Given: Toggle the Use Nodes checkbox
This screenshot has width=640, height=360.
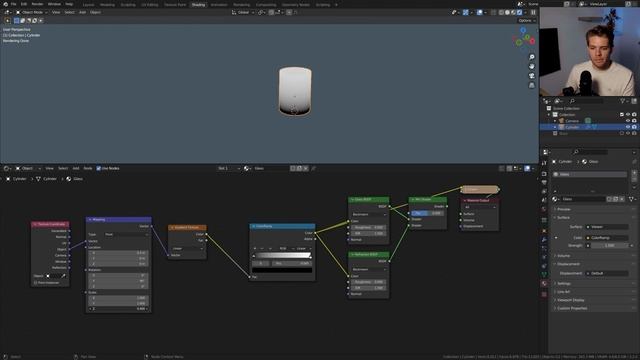Looking at the screenshot, I should coord(98,168).
